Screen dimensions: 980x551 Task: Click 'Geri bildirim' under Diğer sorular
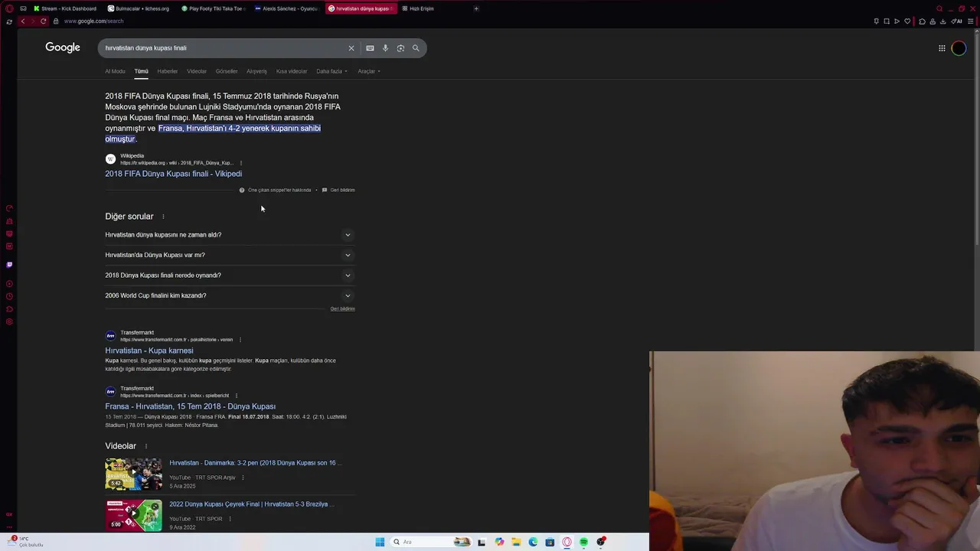click(x=342, y=308)
